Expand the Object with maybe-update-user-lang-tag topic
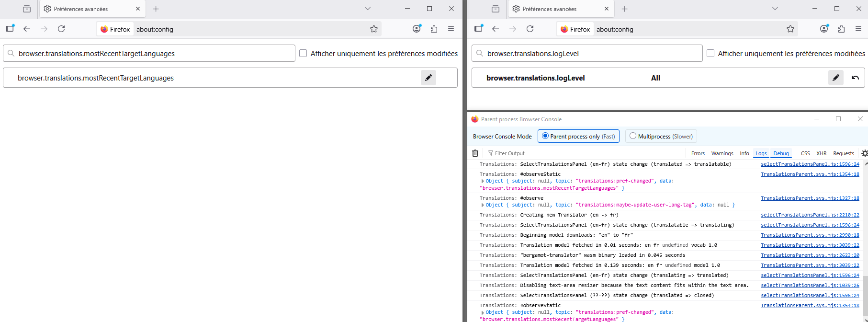The image size is (868, 322). [483, 205]
